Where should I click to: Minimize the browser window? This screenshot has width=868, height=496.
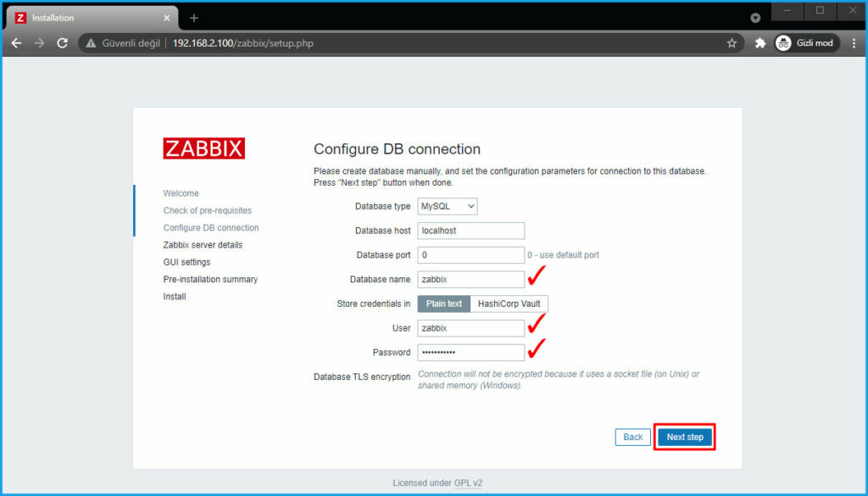click(x=787, y=10)
